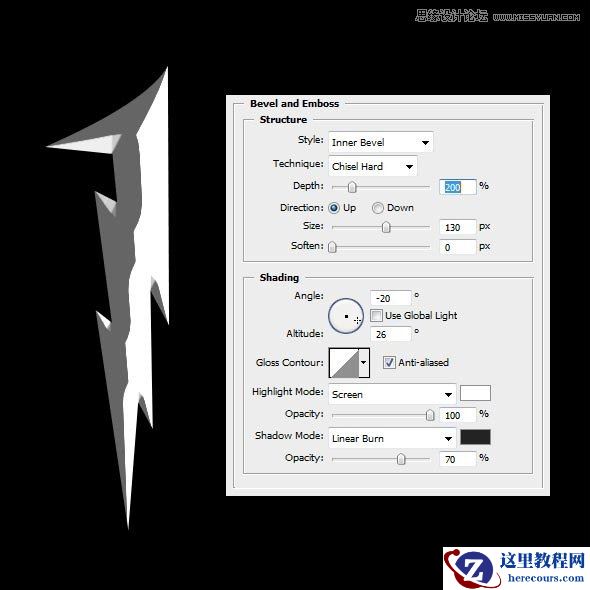Click the angle and altitude dial
The image size is (590, 590).
pyautogui.click(x=346, y=316)
